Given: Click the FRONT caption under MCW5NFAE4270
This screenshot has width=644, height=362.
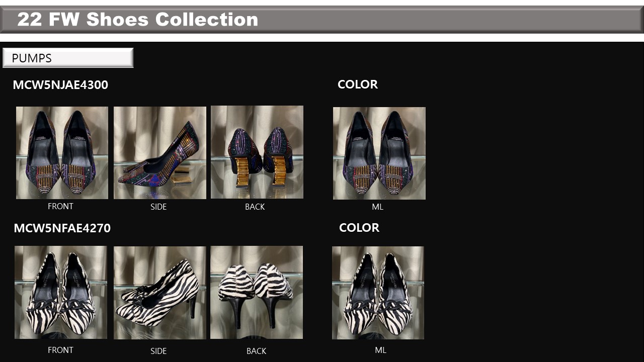Looking at the screenshot, I should coord(60,350).
